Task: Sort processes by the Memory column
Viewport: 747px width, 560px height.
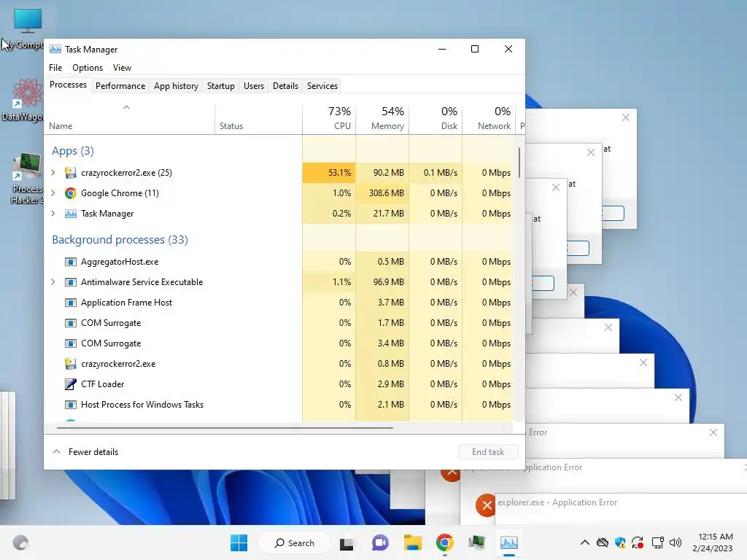Action: [382, 118]
